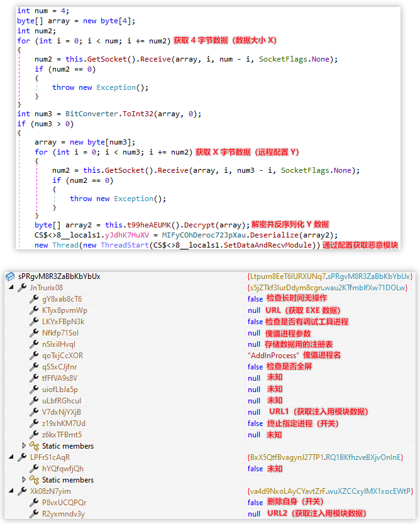Click the wrench icon of V7dxNjYXjB

coord(34,412)
